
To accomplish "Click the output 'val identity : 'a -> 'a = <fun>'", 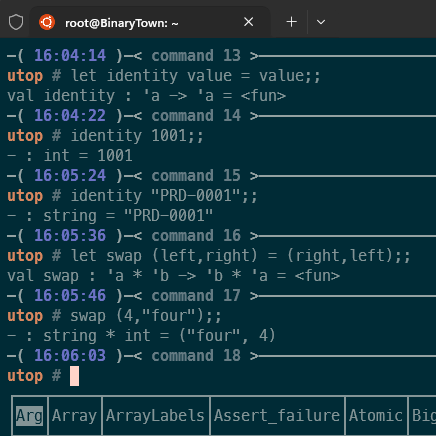I will (147, 96).
